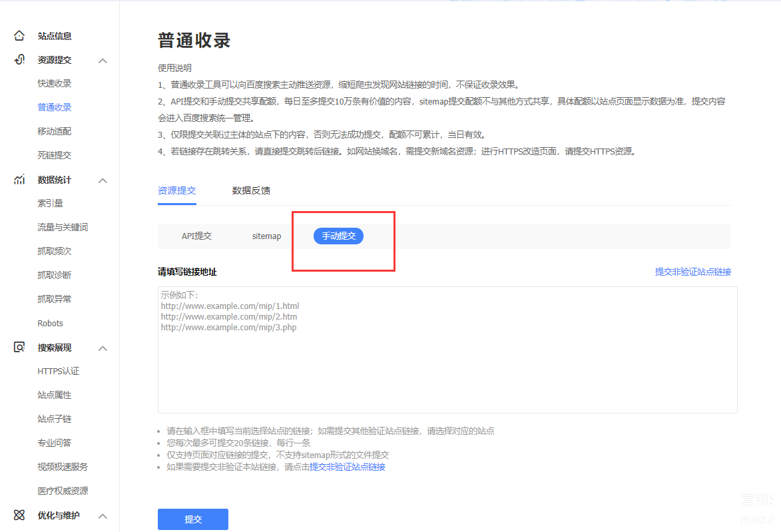Select the 手动提交 submission mode
The image size is (781, 532).
pyautogui.click(x=338, y=236)
